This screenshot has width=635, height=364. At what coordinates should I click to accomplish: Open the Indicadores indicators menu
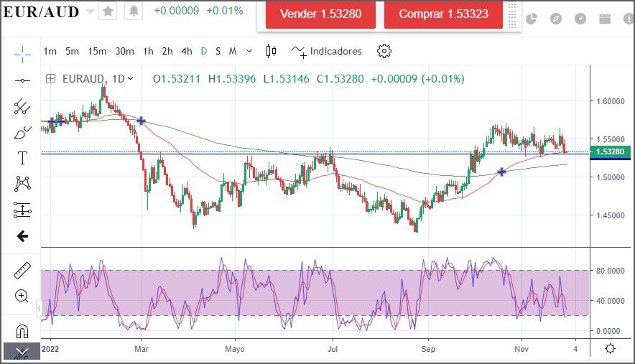[327, 51]
